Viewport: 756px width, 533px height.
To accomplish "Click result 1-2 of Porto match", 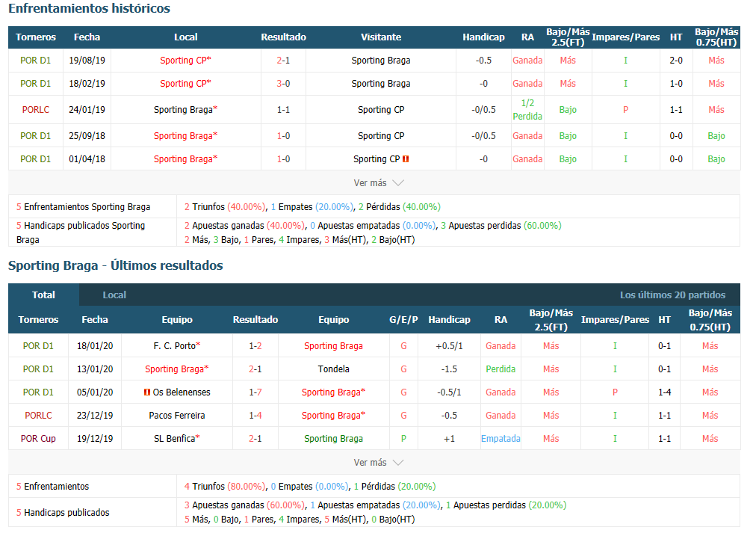I will pos(255,346).
